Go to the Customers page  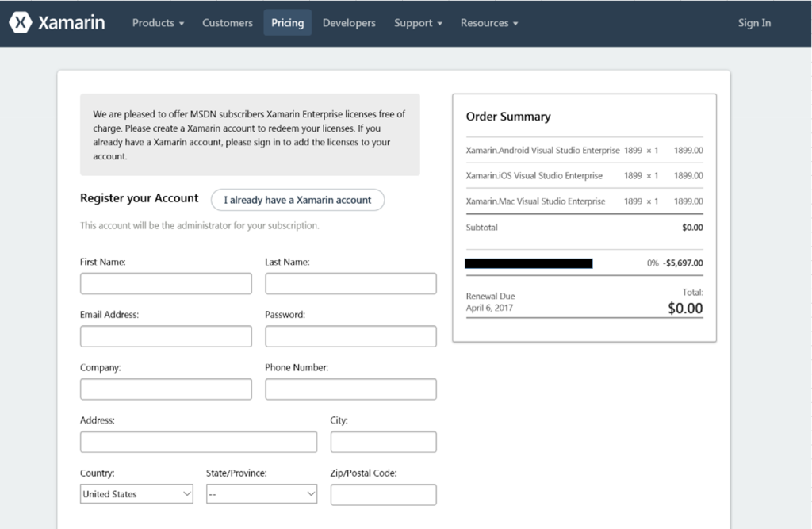click(228, 23)
